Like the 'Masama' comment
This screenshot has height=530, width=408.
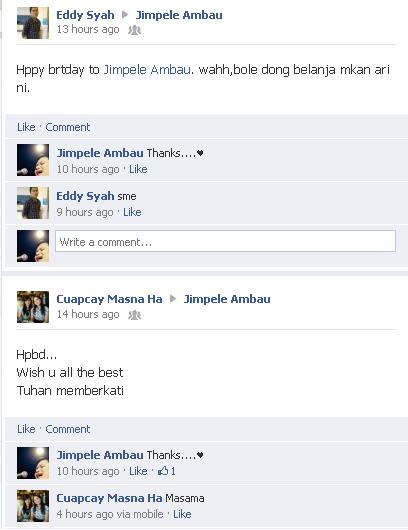click(182, 514)
